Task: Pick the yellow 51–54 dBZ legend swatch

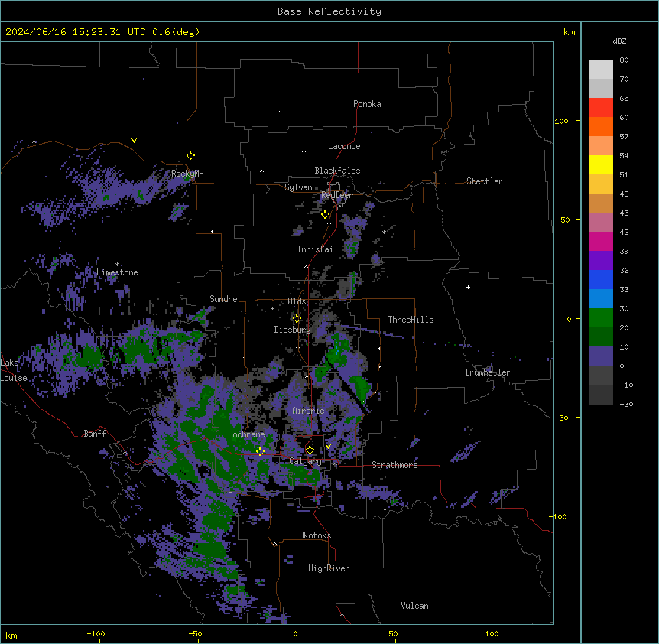Action: pyautogui.click(x=601, y=165)
